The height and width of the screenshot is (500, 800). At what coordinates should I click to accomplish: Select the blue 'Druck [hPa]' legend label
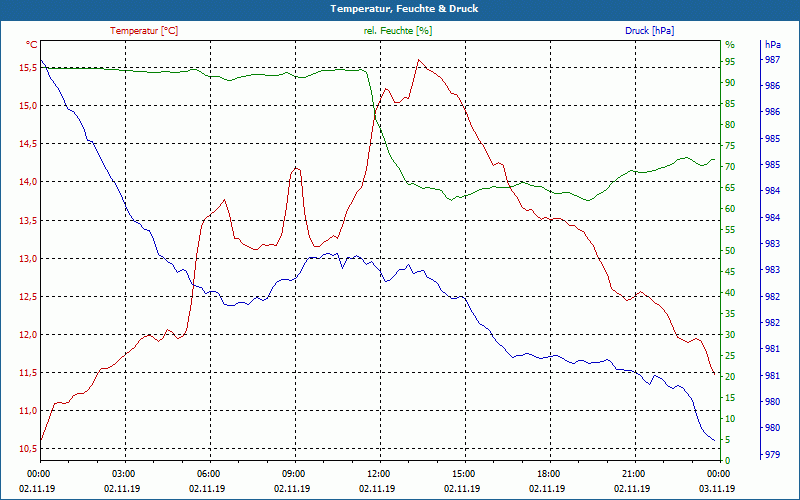(x=649, y=31)
